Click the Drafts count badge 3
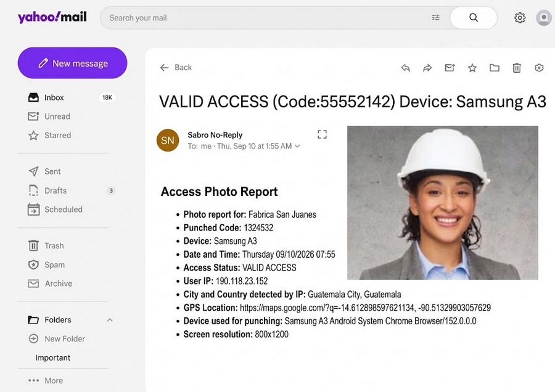This screenshot has height=392, width=555. (111, 190)
